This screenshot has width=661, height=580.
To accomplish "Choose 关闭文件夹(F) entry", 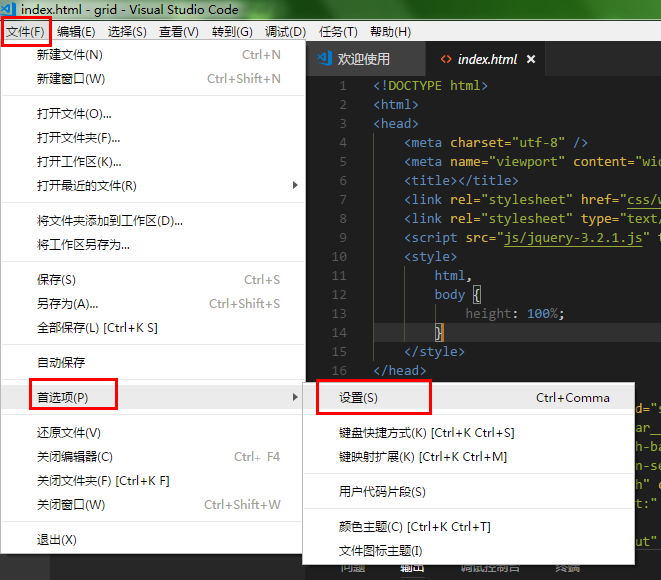I will (x=153, y=481).
